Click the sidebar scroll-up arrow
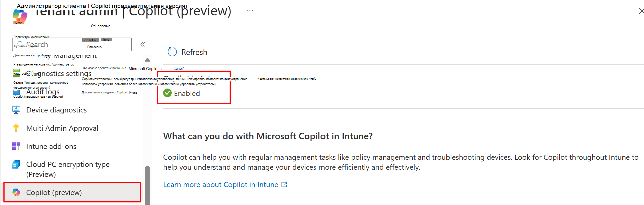 tap(147, 60)
